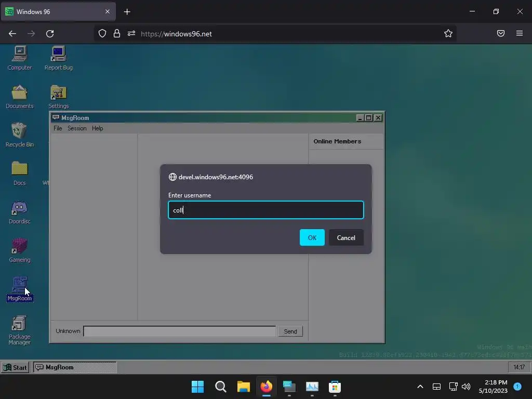
Task: Go back in the browser
Action: point(12,34)
